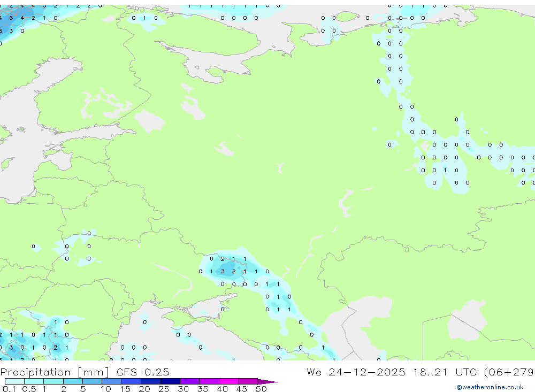Pick legend swatch between 1 and 2

[x=53, y=381]
